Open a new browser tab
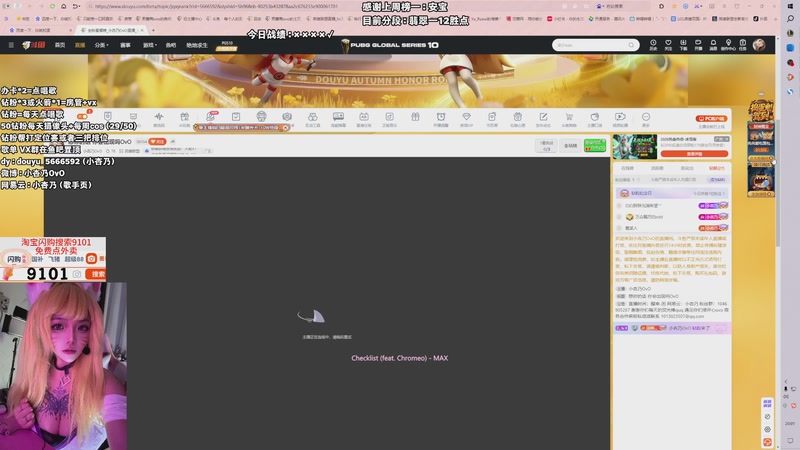 [153, 30]
